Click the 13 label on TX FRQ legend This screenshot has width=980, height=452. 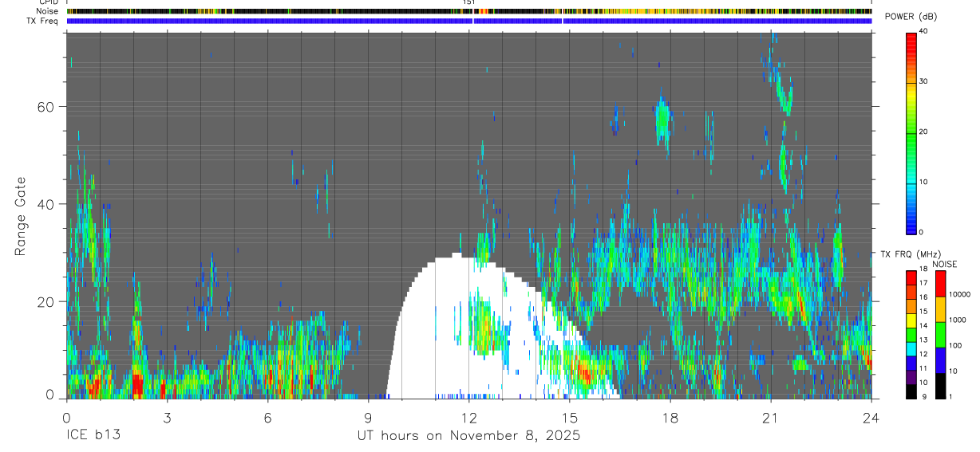point(923,340)
